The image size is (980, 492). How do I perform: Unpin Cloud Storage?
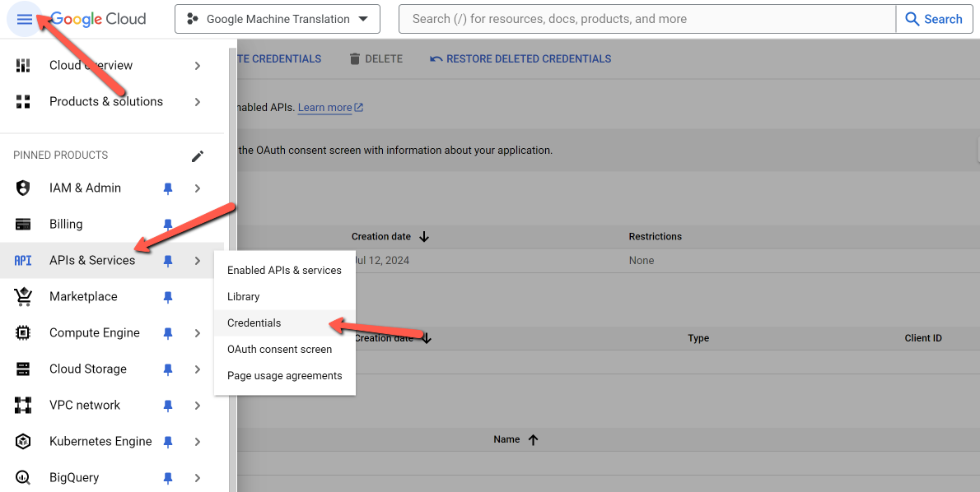(167, 369)
